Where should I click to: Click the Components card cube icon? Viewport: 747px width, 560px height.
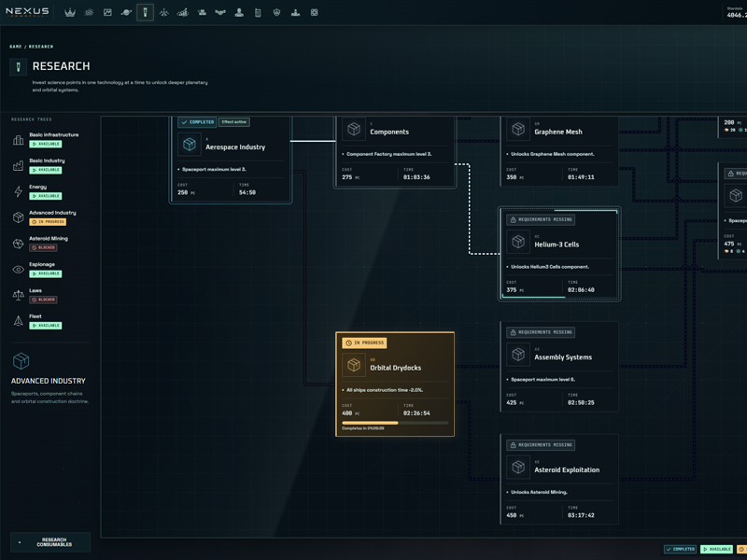tap(354, 129)
